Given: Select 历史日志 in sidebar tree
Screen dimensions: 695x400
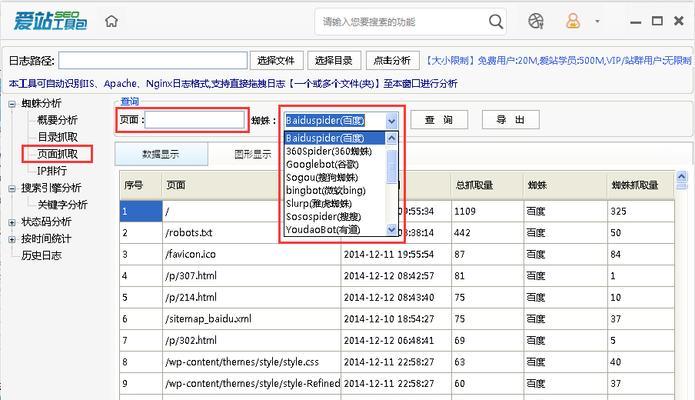Looking at the screenshot, I should (x=41, y=255).
